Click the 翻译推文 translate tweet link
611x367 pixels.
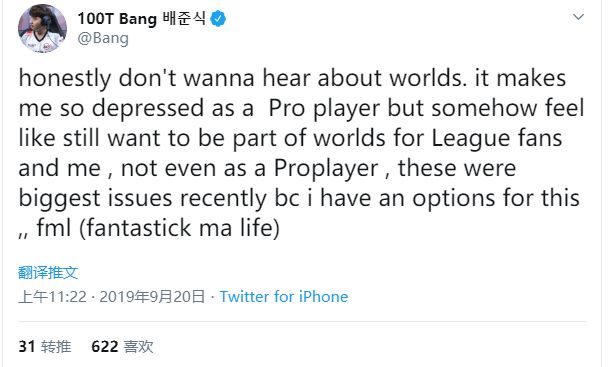click(x=48, y=273)
